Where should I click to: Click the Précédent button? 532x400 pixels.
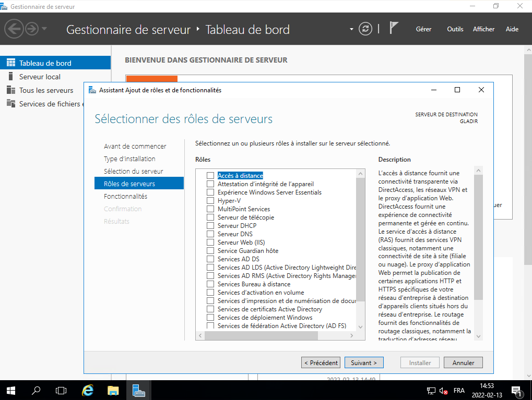click(321, 363)
